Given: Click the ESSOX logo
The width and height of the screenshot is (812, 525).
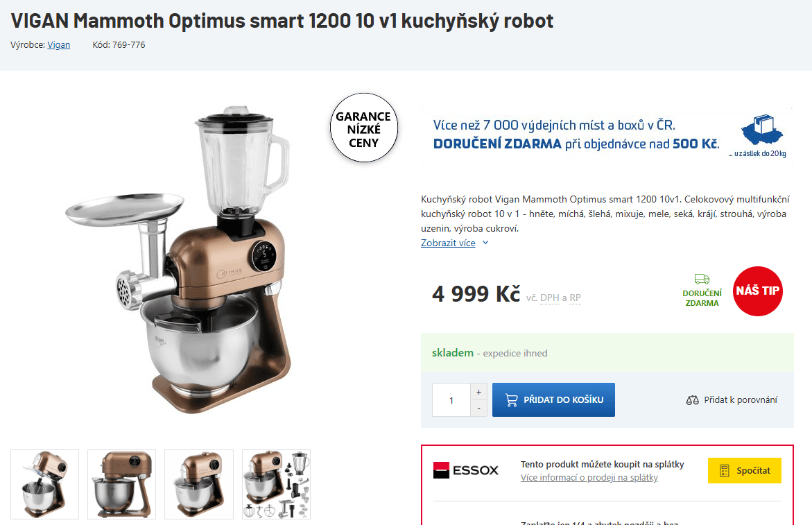Looking at the screenshot, I should 467,470.
